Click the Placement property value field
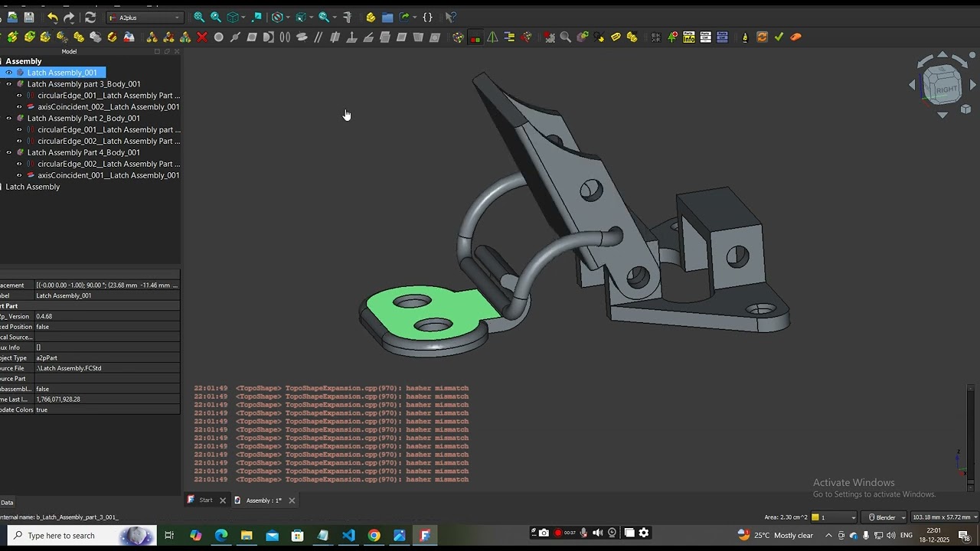 point(107,285)
